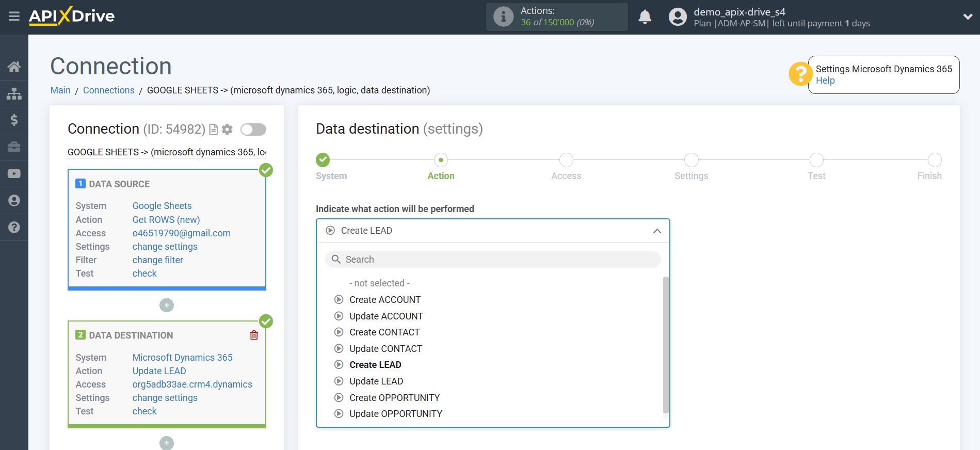Select Create ACCOUNT option
This screenshot has height=450, width=980.
pyautogui.click(x=385, y=300)
